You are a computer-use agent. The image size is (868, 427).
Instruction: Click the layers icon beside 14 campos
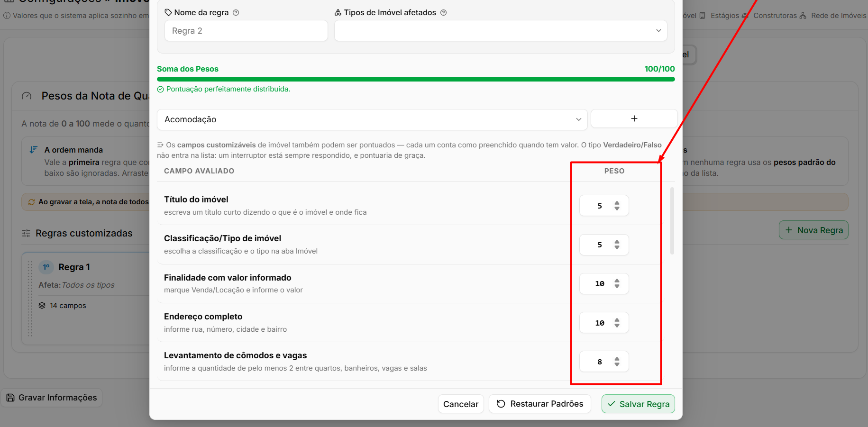42,306
